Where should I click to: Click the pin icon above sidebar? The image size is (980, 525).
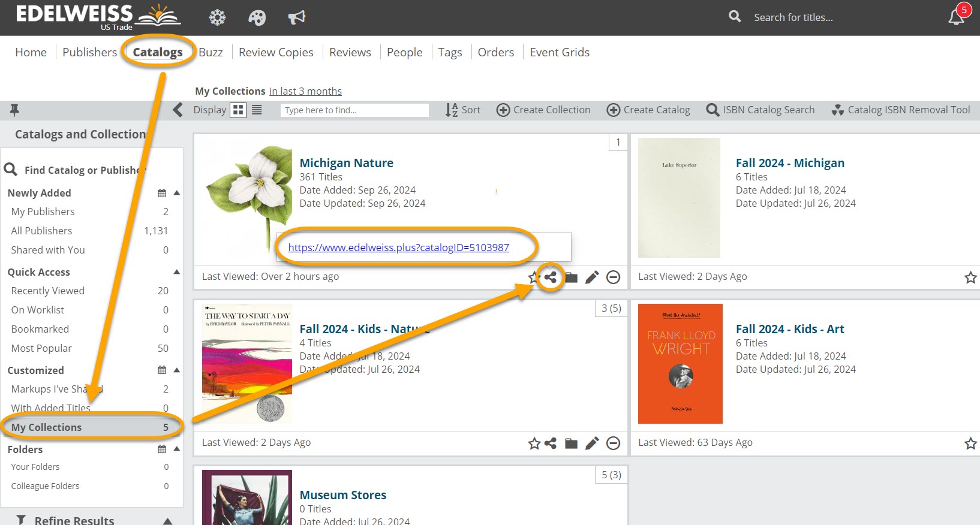click(14, 110)
